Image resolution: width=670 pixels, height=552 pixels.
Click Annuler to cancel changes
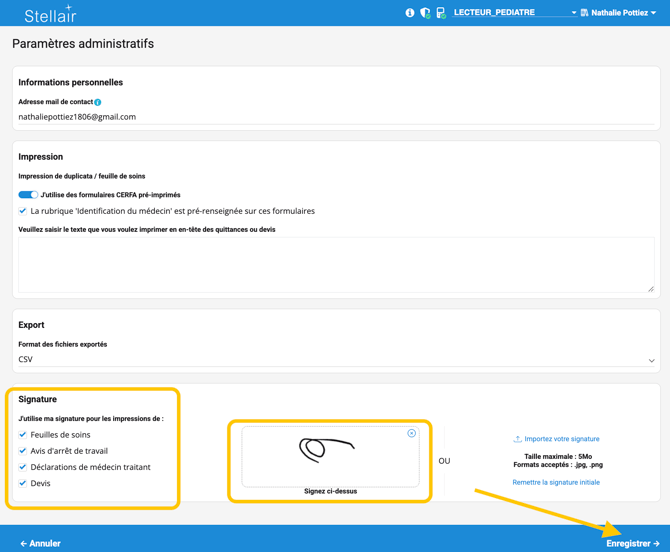(41, 543)
